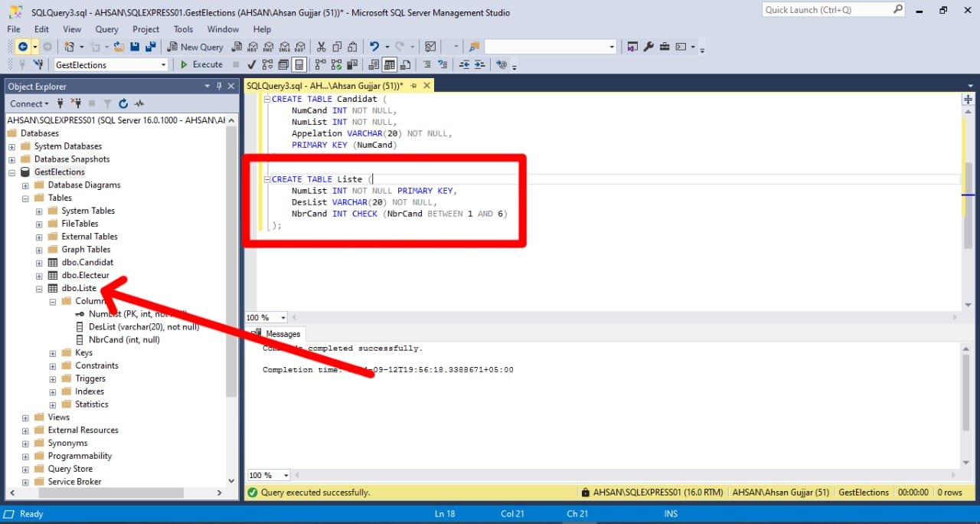Click Display Estimated Execution Plan icon
The width and height of the screenshot is (980, 524).
pos(267,64)
